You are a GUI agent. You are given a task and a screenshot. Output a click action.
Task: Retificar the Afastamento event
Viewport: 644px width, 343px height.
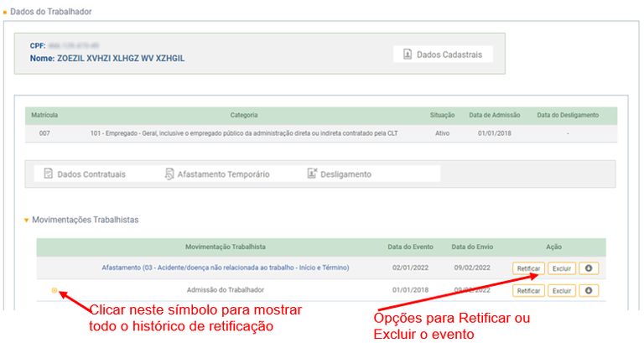[x=528, y=268]
